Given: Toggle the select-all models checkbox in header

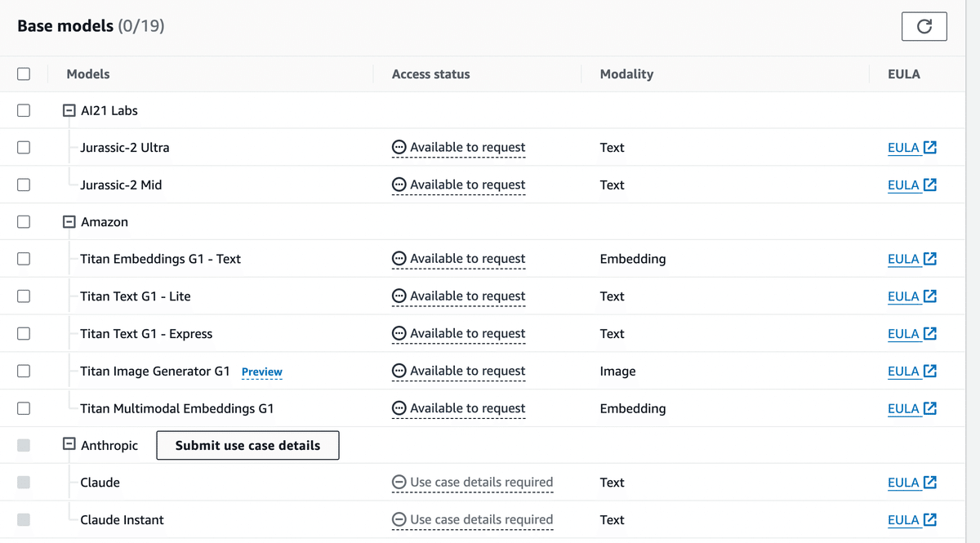Looking at the screenshot, I should coord(24,73).
